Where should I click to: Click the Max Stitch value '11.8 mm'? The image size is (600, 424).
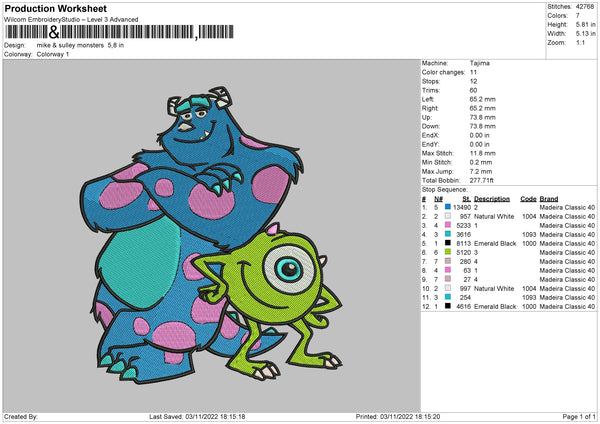[483, 153]
